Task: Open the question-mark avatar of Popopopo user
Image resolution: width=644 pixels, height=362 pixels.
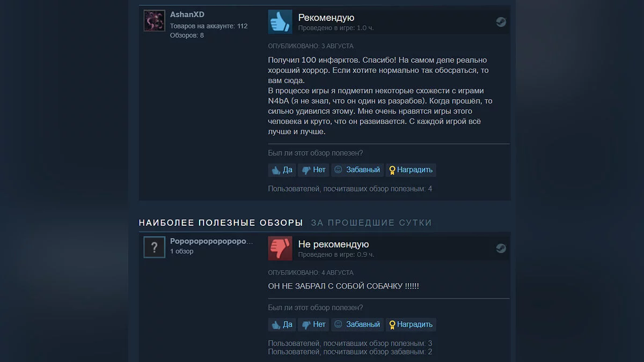Action: 154,247
